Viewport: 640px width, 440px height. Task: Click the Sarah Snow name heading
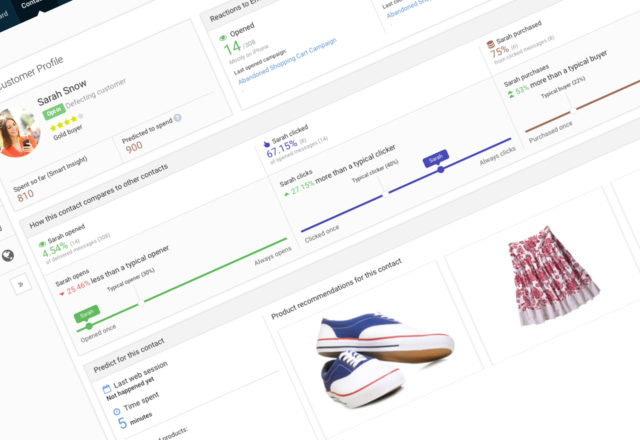pos(62,92)
